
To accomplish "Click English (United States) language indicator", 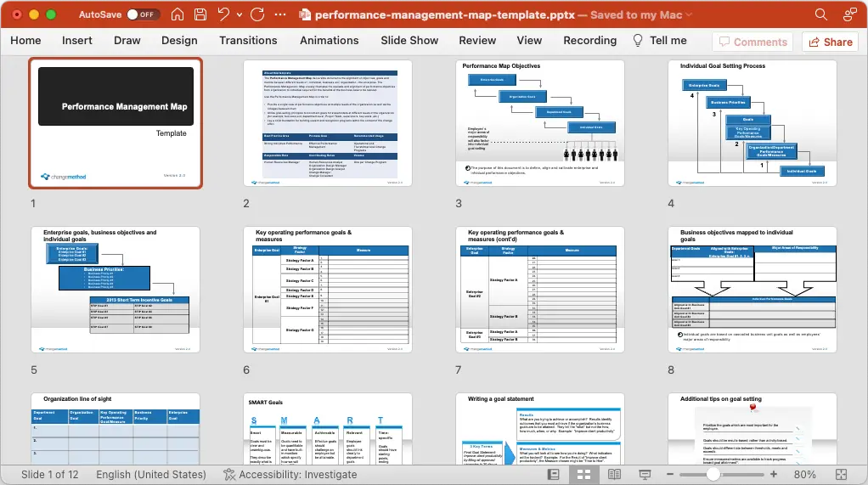I will click(x=151, y=475).
